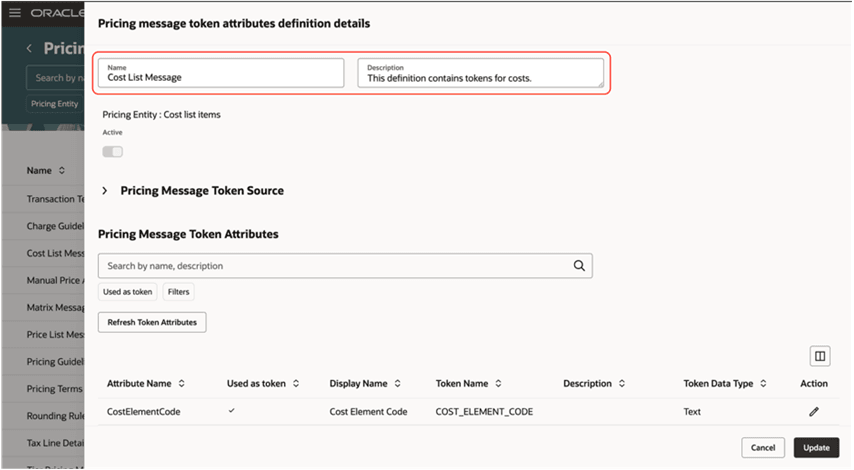Click Pricing Entity : Cost list items text
The image size is (854, 470).
pos(162,115)
